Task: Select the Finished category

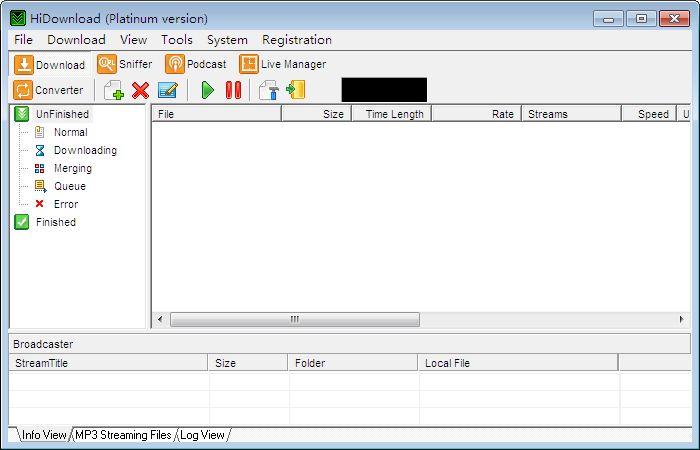Action: [56, 222]
